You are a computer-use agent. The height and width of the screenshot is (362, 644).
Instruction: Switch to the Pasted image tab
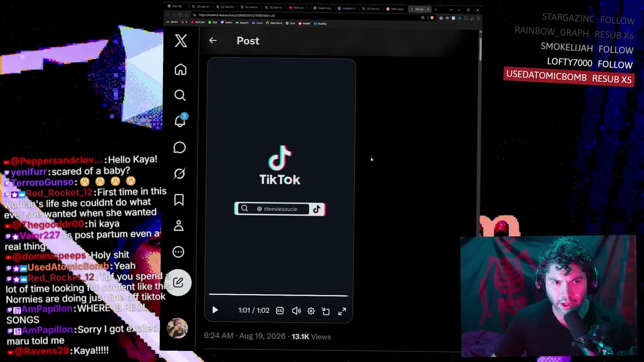323,8
